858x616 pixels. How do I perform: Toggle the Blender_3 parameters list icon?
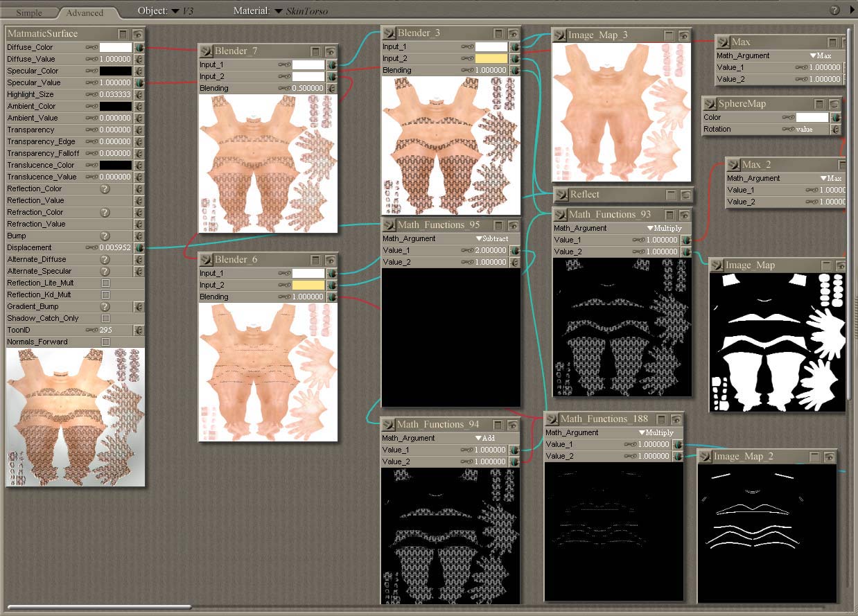(498, 33)
